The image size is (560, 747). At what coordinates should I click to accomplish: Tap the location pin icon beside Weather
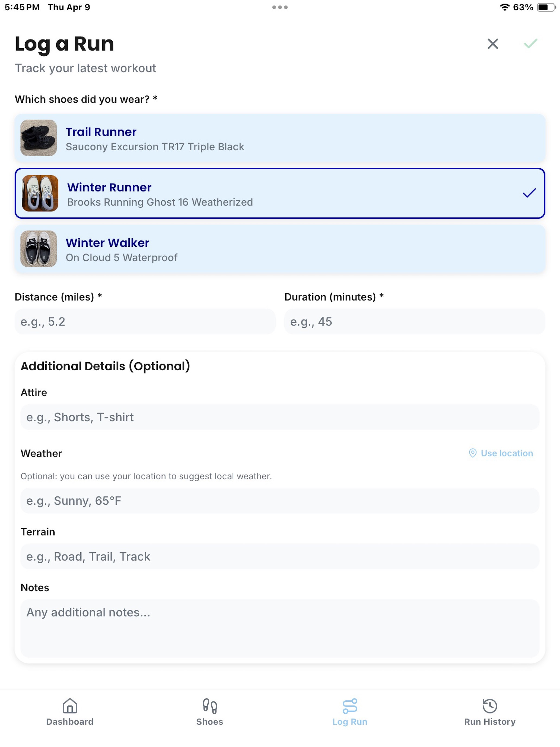coord(473,453)
